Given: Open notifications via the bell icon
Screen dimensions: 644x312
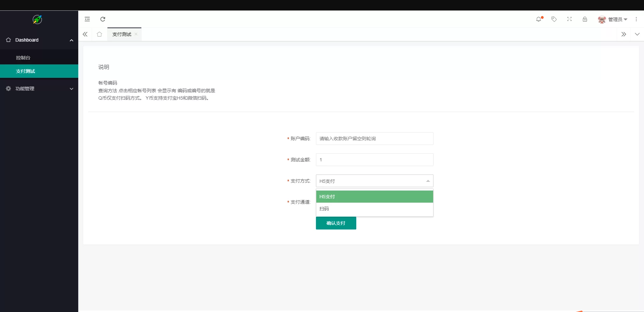Looking at the screenshot, I should [x=539, y=19].
